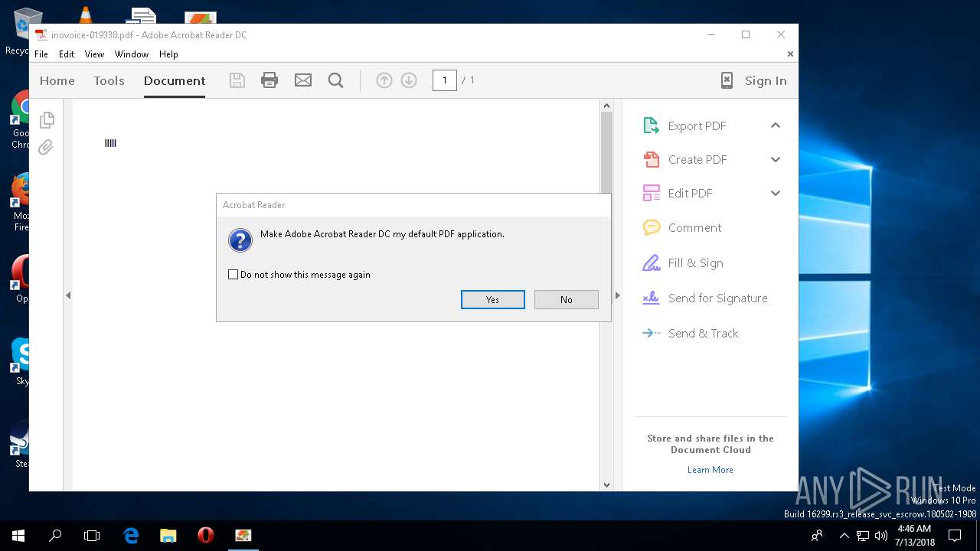The width and height of the screenshot is (980, 551).
Task: Click the Sign In button
Action: coord(766,80)
